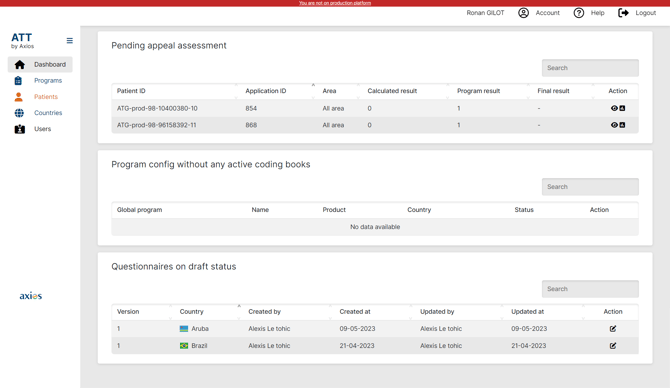Click the ATT by Axios logo
The image size is (670, 388).
coord(22,41)
